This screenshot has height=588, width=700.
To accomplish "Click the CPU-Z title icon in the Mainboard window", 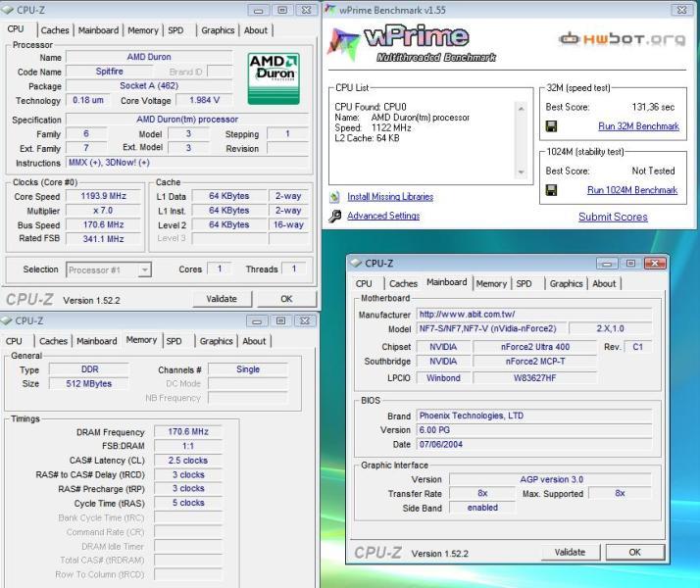I will [356, 263].
